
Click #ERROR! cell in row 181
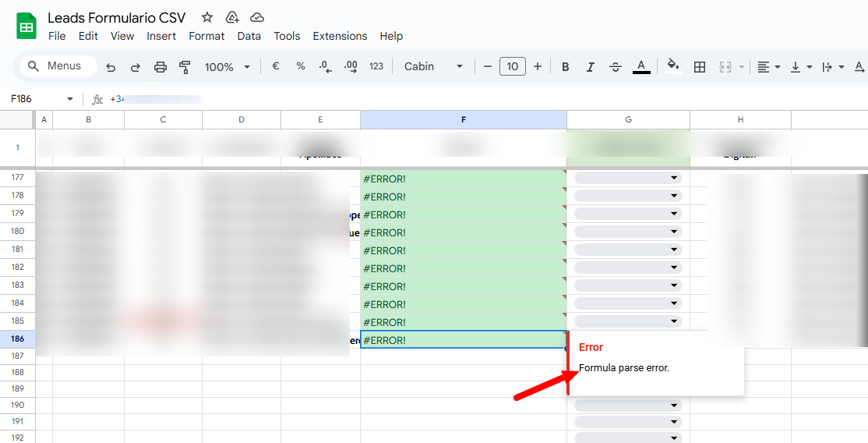click(x=464, y=250)
